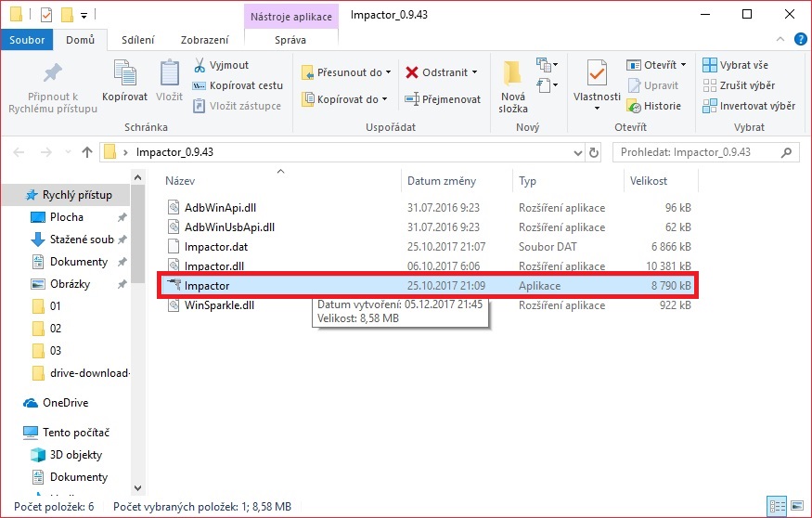Open Plocha in navigation pane

coord(66,217)
